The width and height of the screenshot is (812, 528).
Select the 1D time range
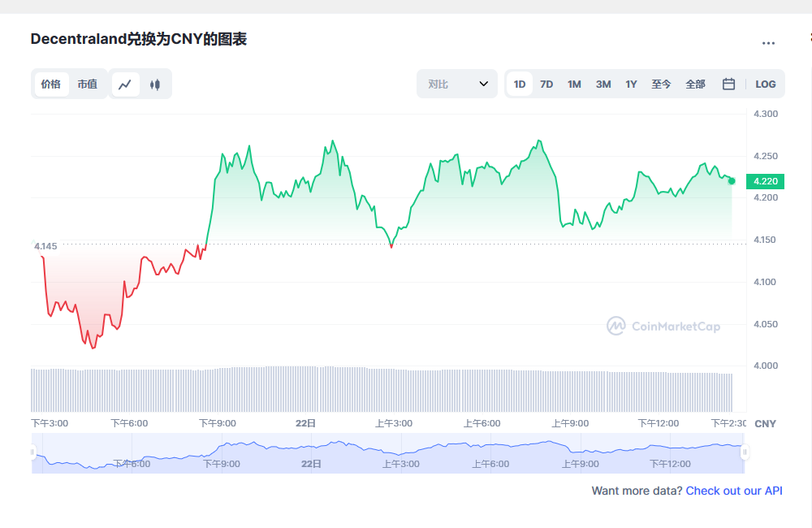point(520,84)
